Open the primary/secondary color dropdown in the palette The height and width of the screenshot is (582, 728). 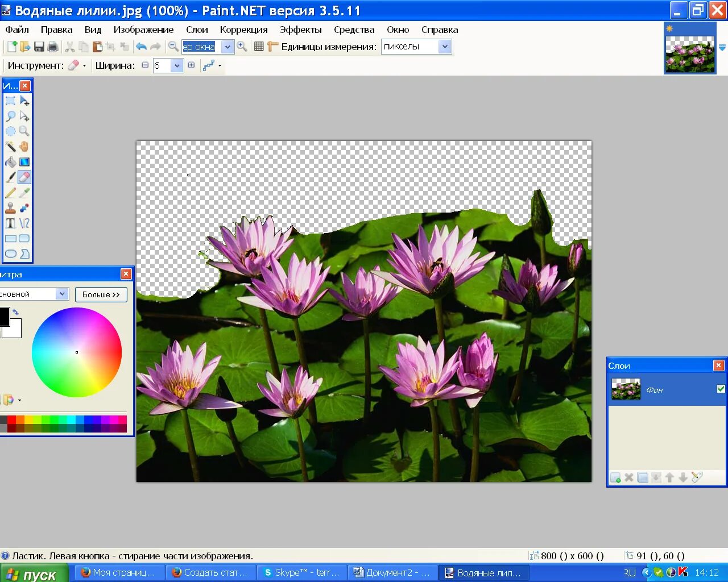point(63,294)
